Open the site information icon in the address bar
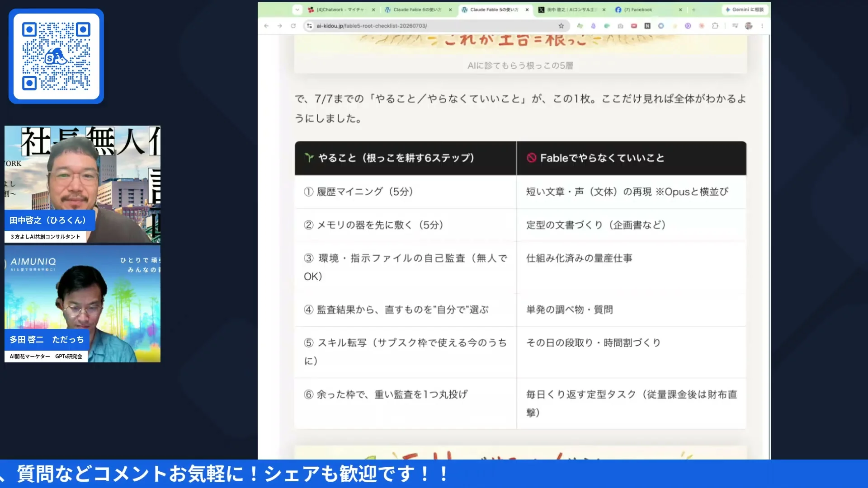Viewport: 868px width, 488px height. [309, 26]
